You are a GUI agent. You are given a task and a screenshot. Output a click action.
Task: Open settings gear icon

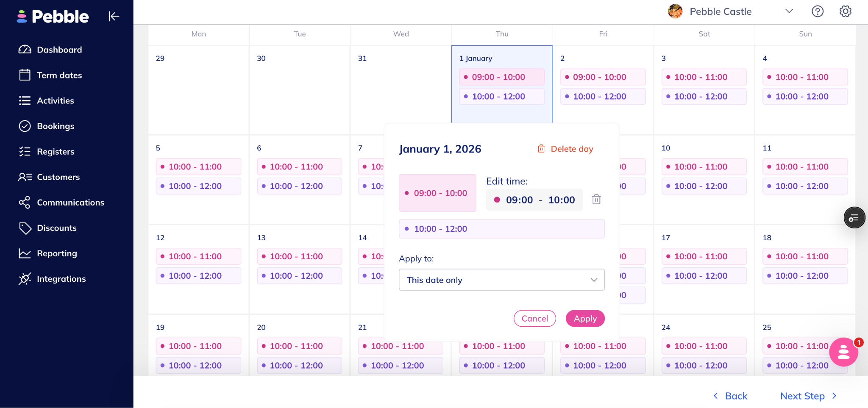click(x=845, y=11)
